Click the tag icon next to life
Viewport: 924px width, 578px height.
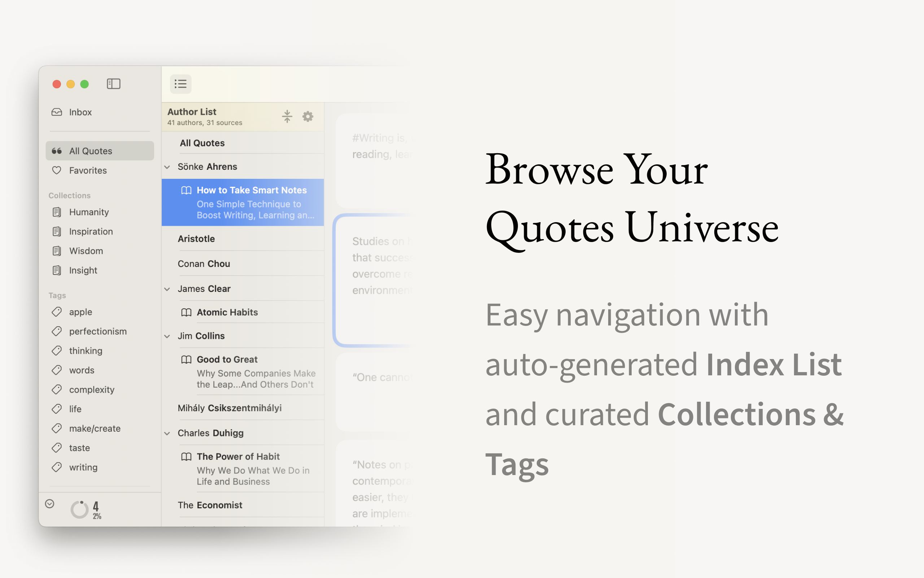coord(57,409)
